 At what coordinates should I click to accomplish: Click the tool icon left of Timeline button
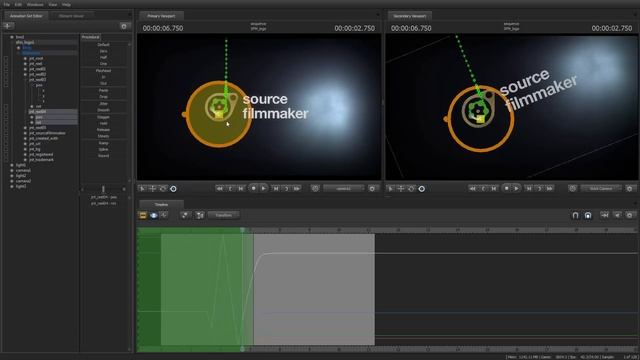200,215
